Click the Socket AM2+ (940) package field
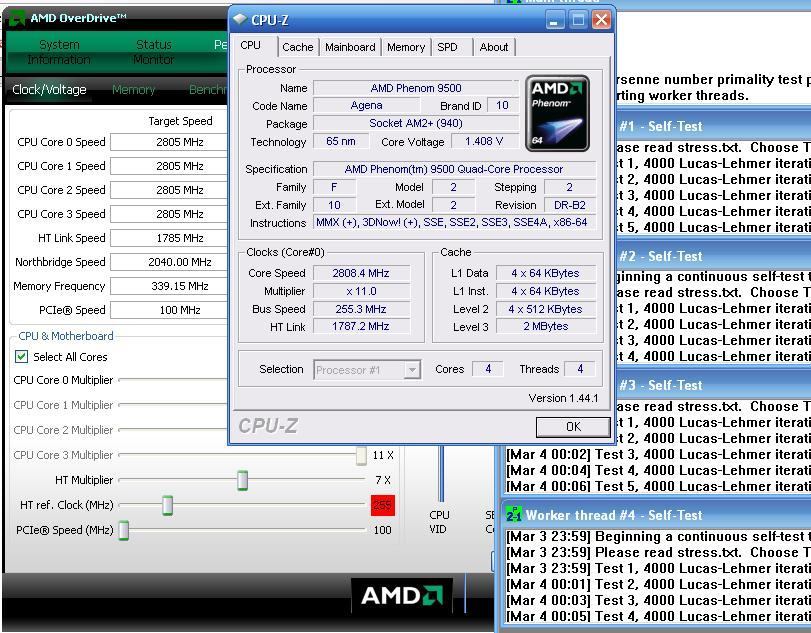This screenshot has width=811, height=633. [x=416, y=123]
